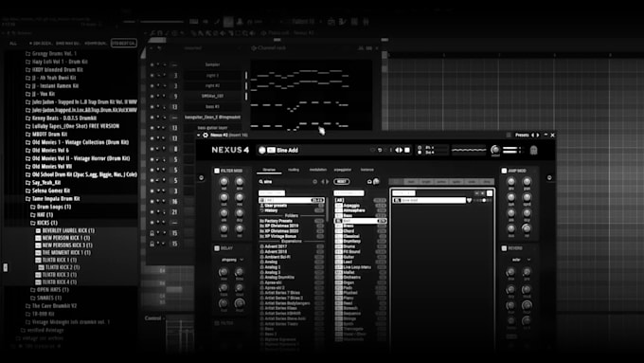This screenshot has width=644, height=363.
Task: Click the white stop square in Nexus header
Action: click(x=407, y=150)
